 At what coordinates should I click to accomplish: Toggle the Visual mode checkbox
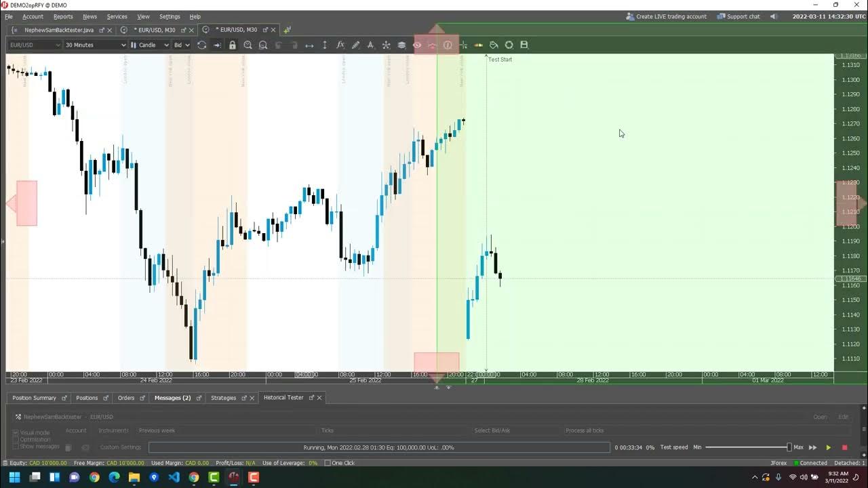(x=16, y=432)
